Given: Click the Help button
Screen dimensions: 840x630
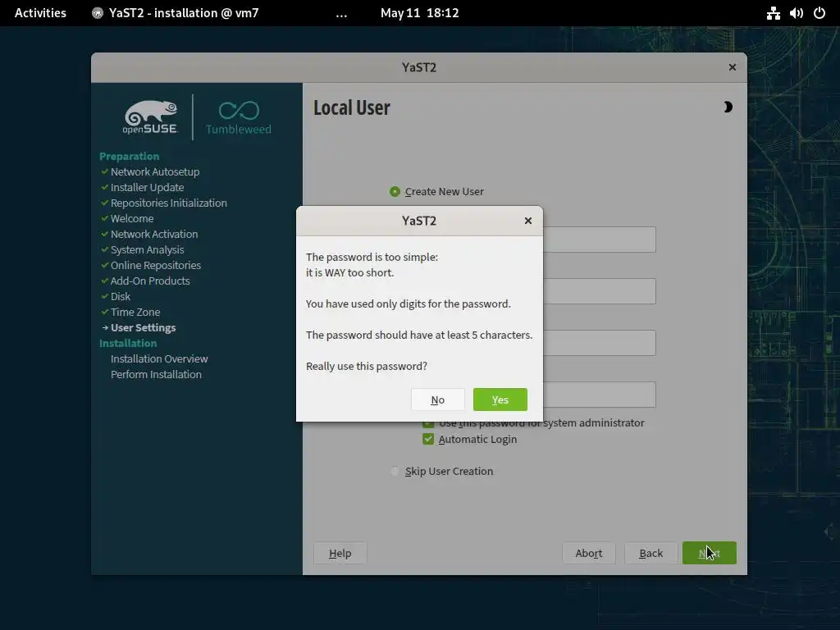Looking at the screenshot, I should [340, 554].
